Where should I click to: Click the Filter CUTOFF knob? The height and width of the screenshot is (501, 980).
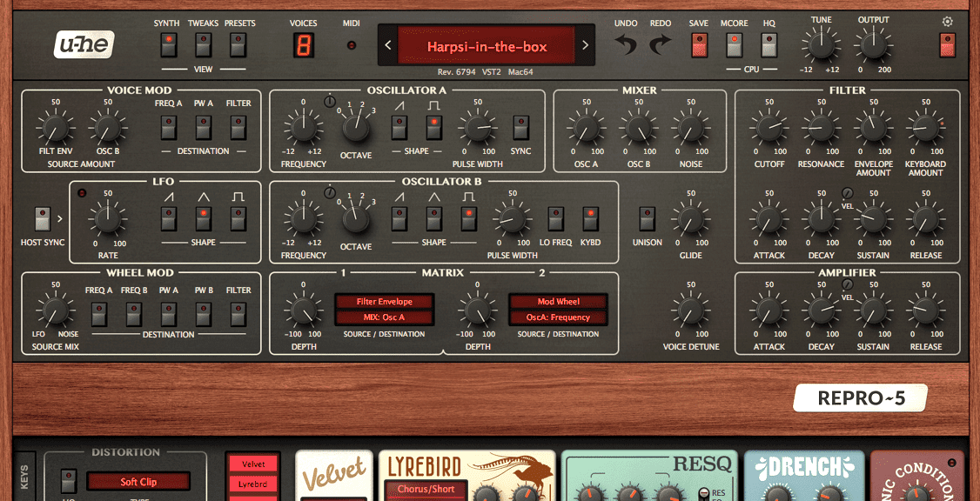769,128
